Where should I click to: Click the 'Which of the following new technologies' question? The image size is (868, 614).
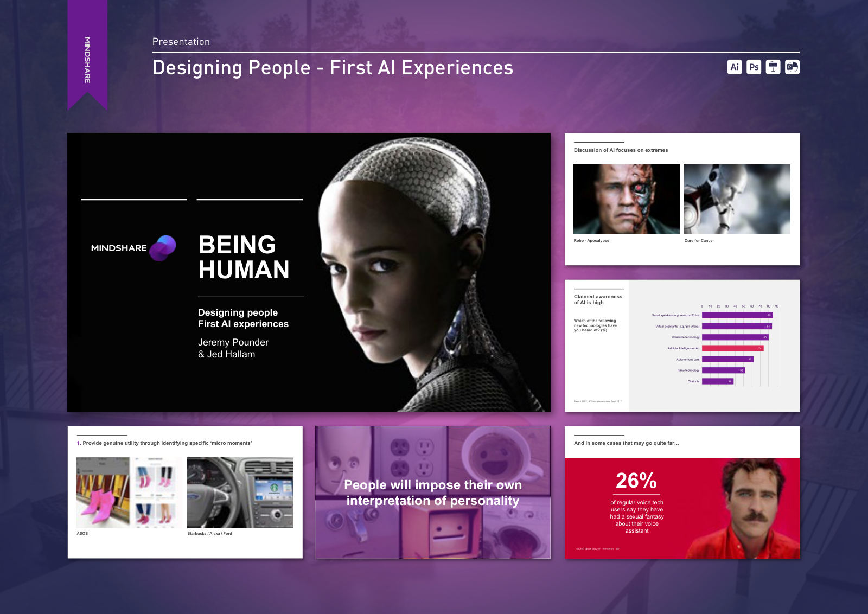click(x=595, y=325)
